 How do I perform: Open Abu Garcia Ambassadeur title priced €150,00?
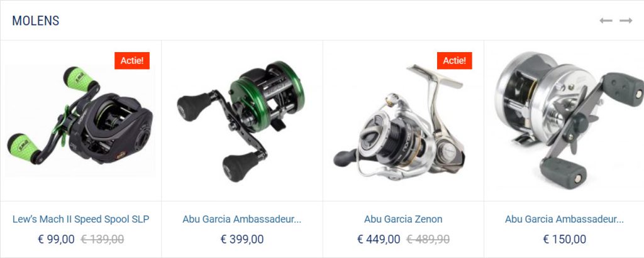[564, 219]
